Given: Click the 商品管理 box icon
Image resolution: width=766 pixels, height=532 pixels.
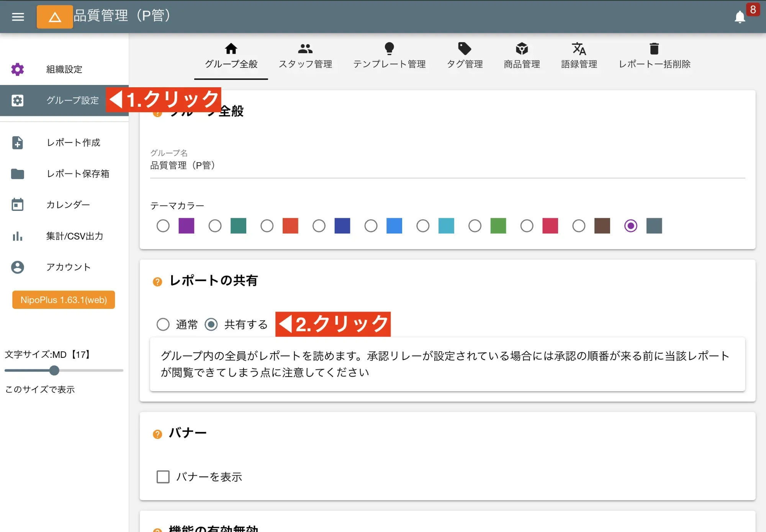Looking at the screenshot, I should pyautogui.click(x=522, y=49).
